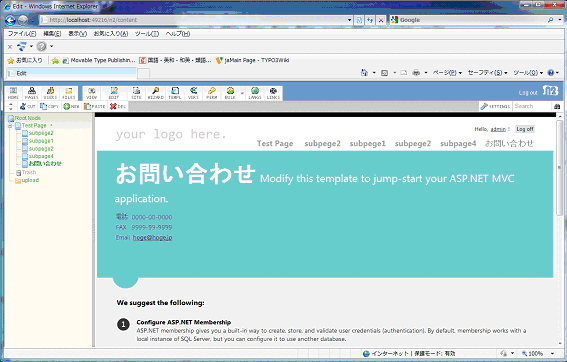The height and width of the screenshot is (362, 567).
Task: Open the お気に入り(A) menu
Action: point(111,34)
